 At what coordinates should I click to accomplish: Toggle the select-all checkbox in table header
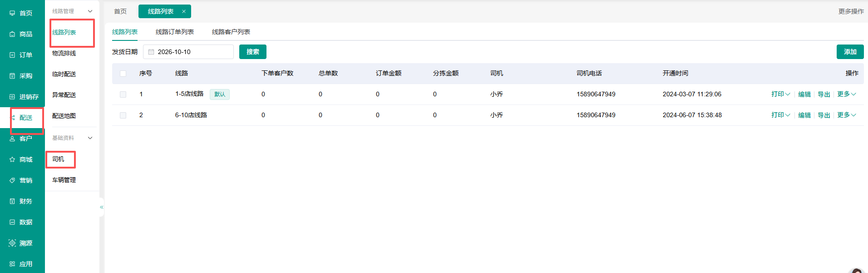[x=123, y=74]
